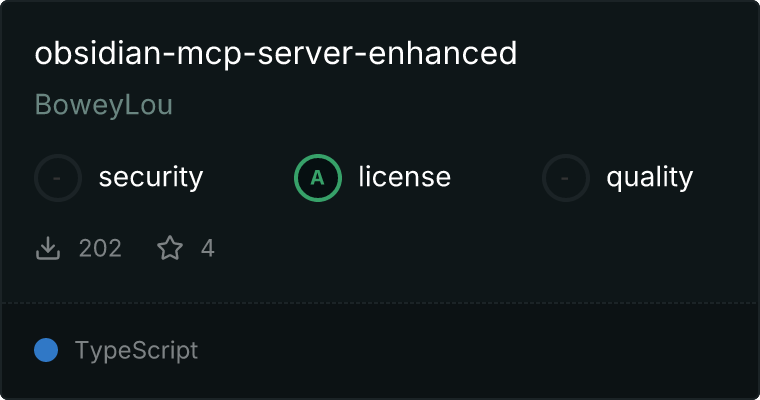Click the blue TypeScript color dot

click(x=46, y=350)
